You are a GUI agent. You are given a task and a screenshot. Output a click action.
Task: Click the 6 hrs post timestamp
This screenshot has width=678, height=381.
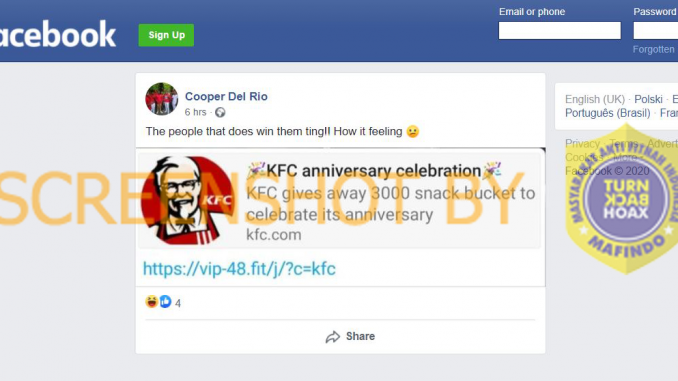click(x=195, y=112)
